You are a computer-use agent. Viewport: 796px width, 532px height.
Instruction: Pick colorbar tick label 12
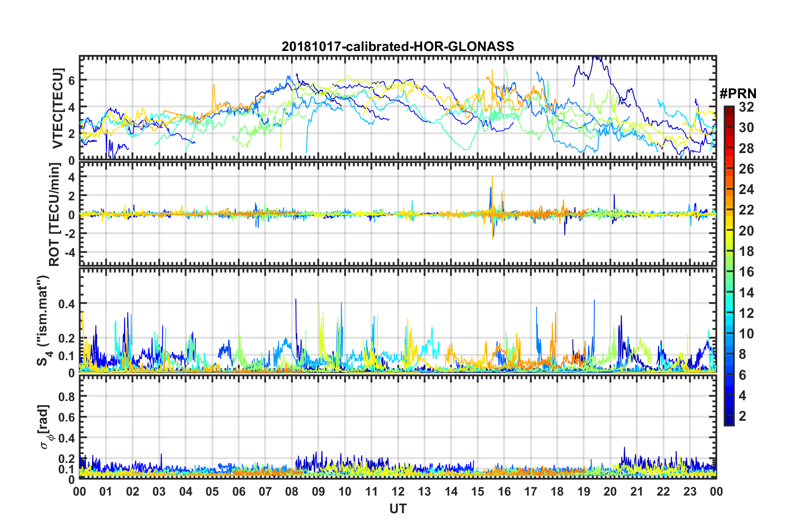(x=746, y=313)
